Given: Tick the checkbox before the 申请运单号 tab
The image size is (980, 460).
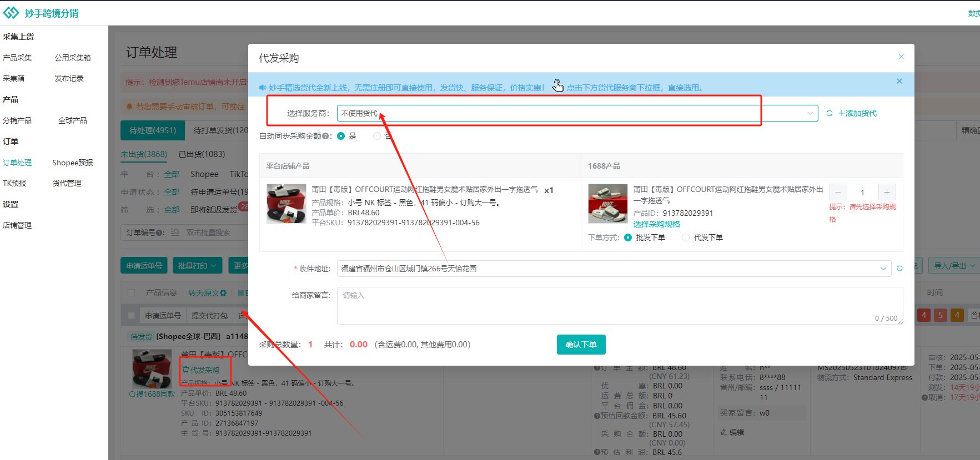Looking at the screenshot, I should tap(132, 315).
